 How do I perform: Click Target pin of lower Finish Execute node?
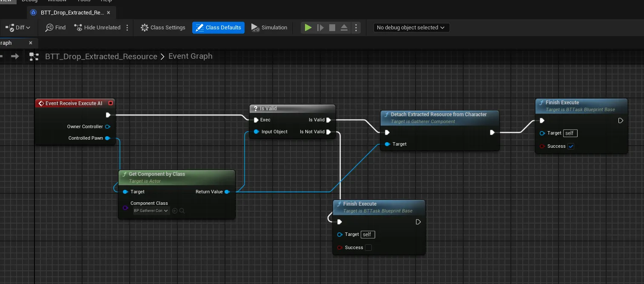(x=339, y=235)
